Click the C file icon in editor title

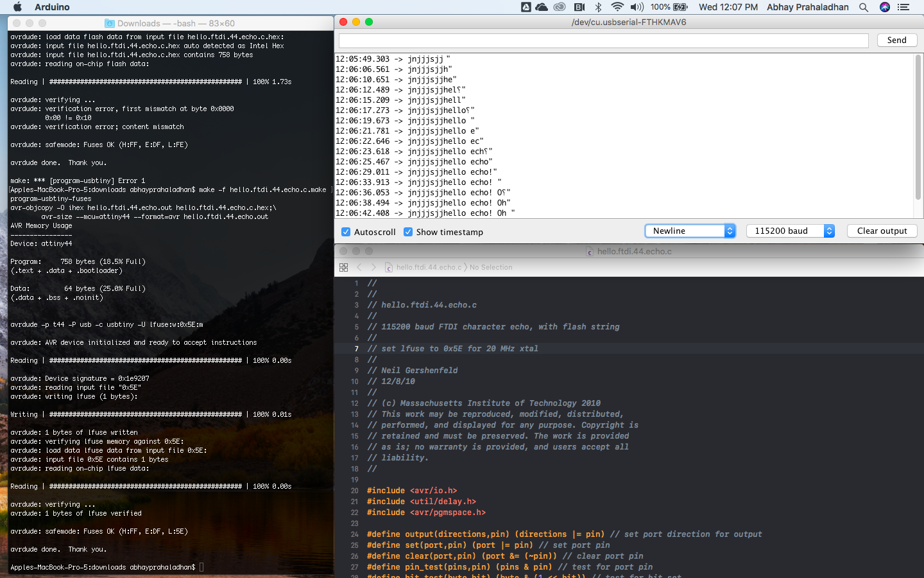590,251
